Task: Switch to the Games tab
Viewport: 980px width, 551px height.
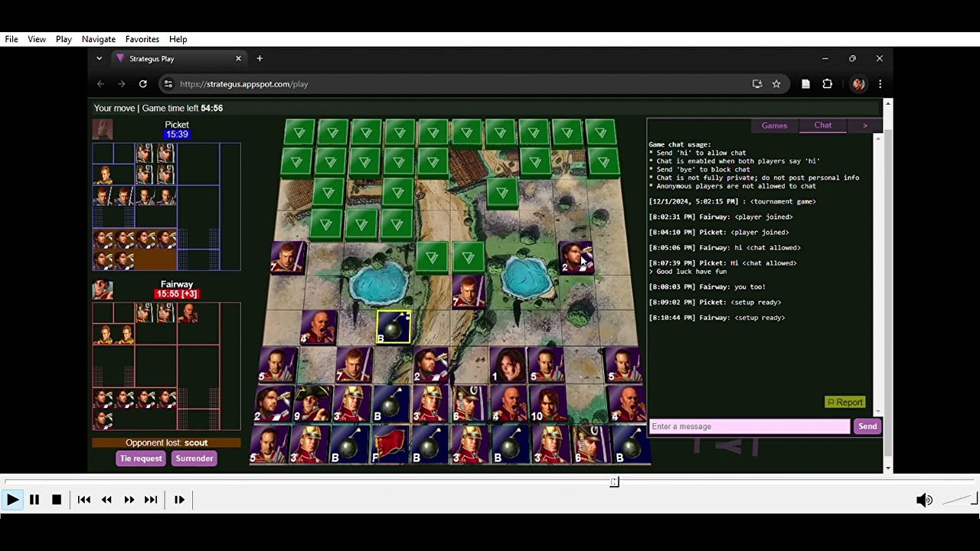Action: click(774, 126)
